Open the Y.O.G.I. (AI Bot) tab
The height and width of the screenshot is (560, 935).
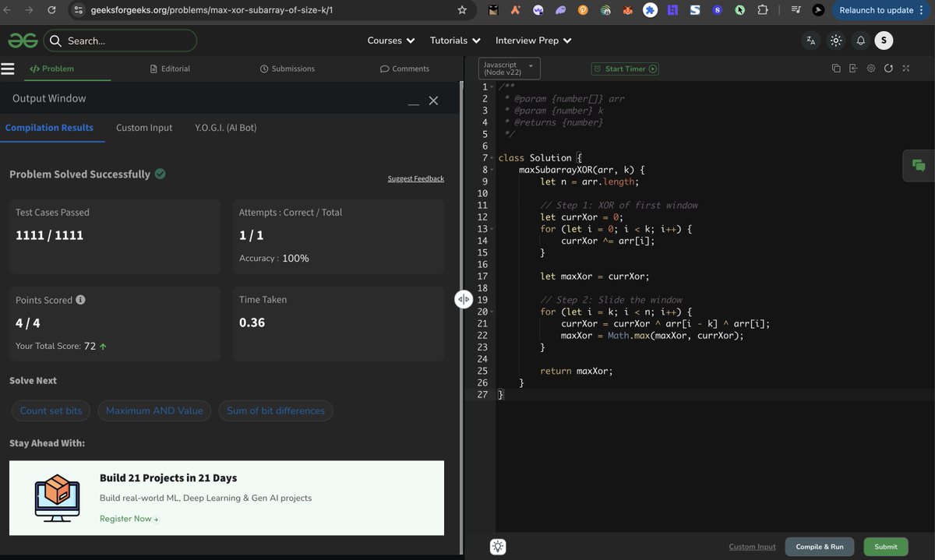click(x=226, y=128)
